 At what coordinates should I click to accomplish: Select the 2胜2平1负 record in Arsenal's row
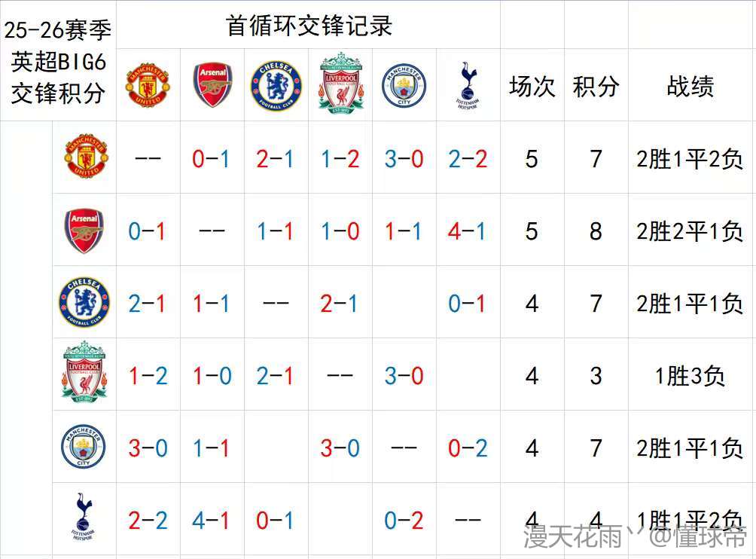[690, 231]
